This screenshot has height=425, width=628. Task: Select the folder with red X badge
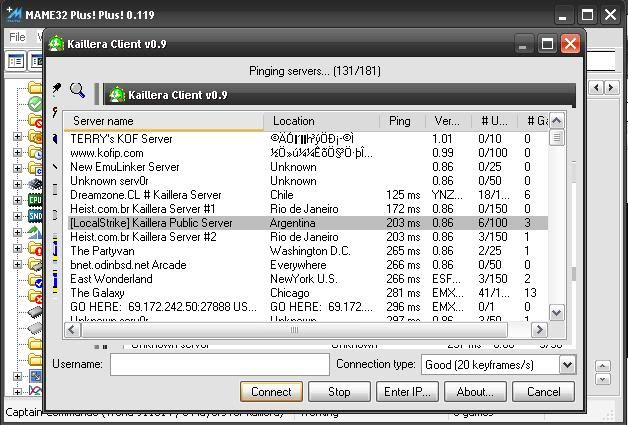click(35, 297)
